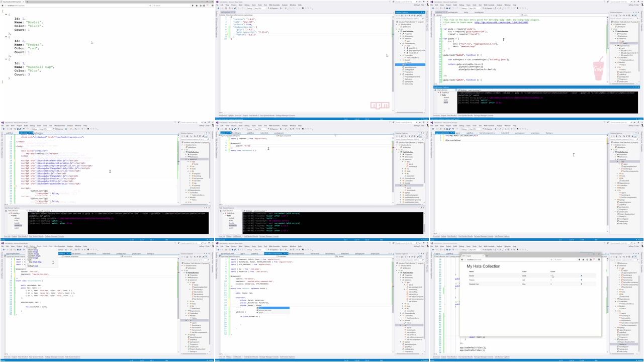Open hamburger menu in My Hats Collection browser
The width and height of the screenshot is (644, 362).
pos(599,259)
